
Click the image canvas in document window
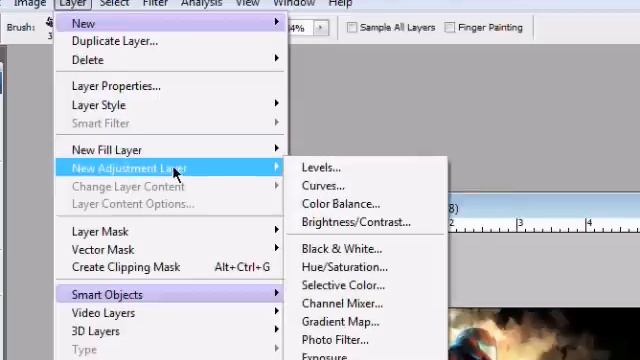click(x=544, y=334)
